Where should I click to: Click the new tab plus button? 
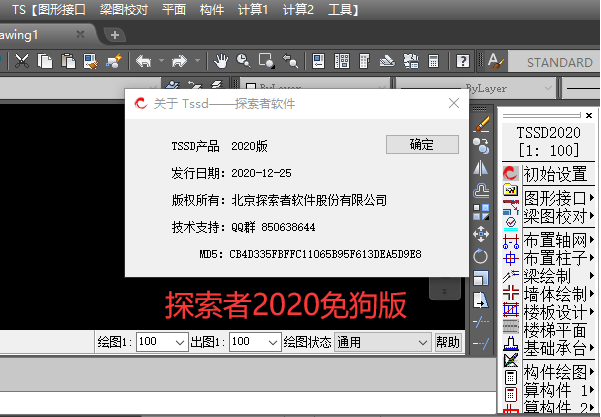[115, 35]
